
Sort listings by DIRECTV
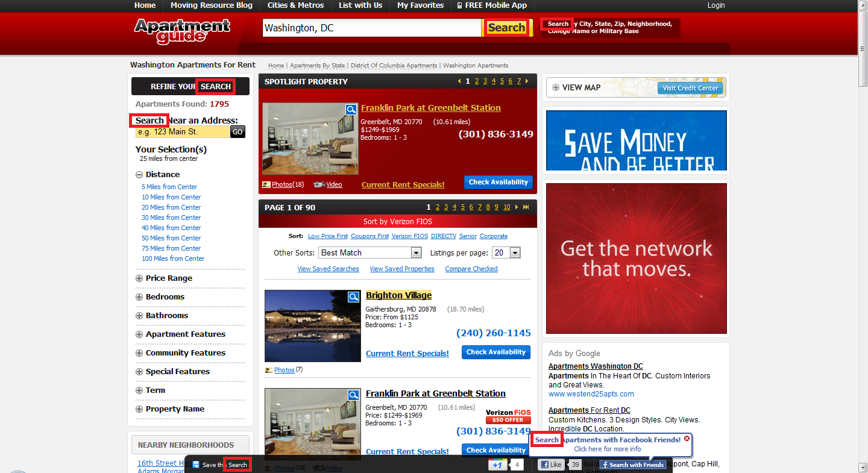[443, 236]
